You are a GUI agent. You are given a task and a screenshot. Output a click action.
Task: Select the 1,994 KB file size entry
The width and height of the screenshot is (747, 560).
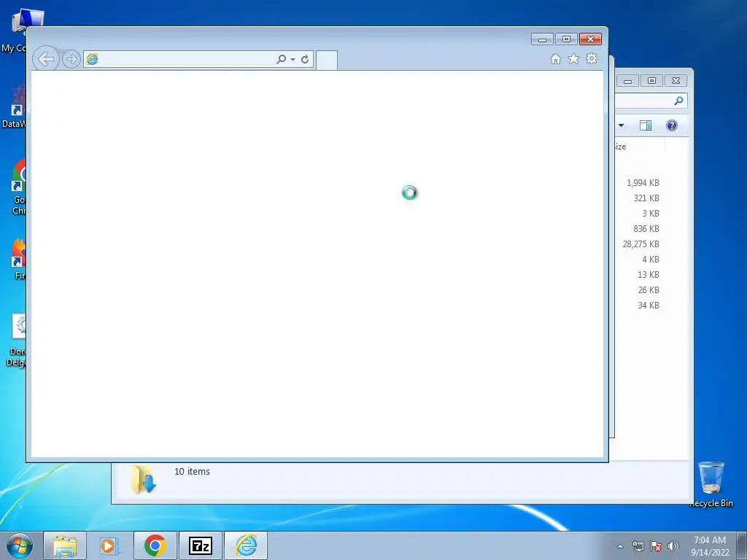(x=643, y=183)
